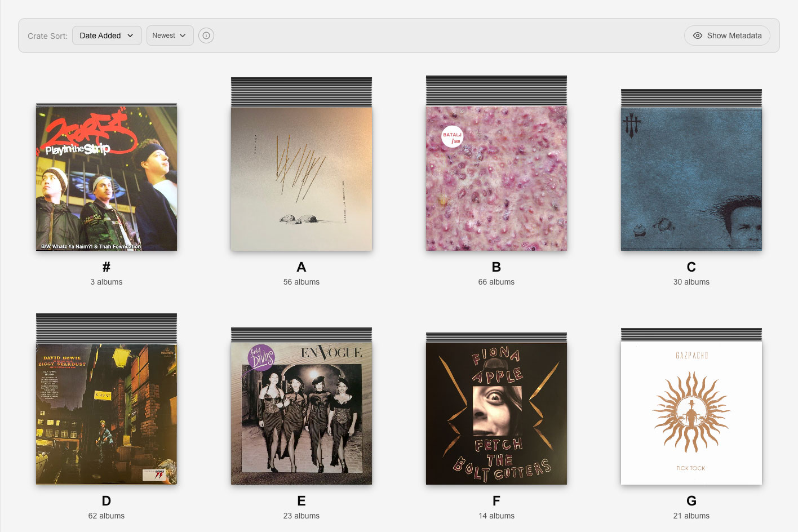Click the '66 albums' label under B

[x=496, y=282]
